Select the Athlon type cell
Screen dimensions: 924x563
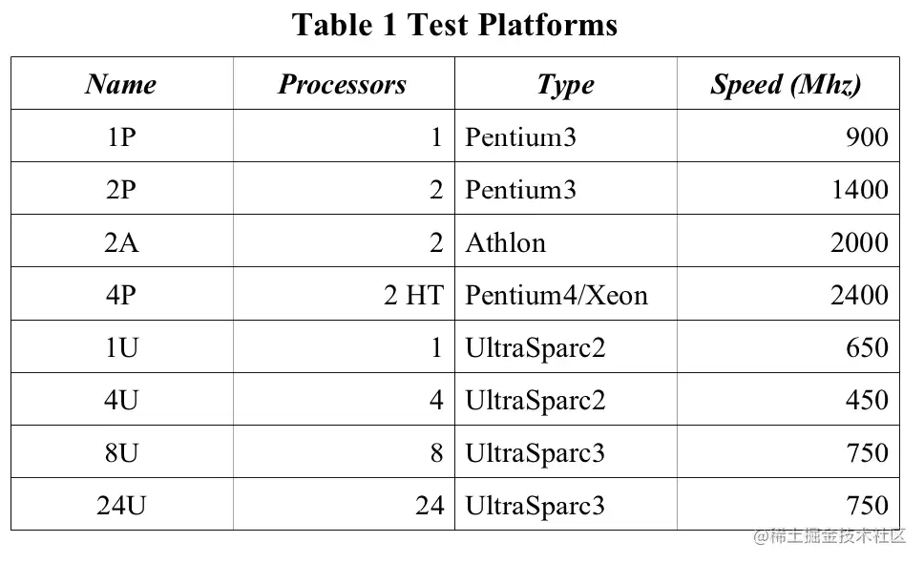(x=506, y=242)
